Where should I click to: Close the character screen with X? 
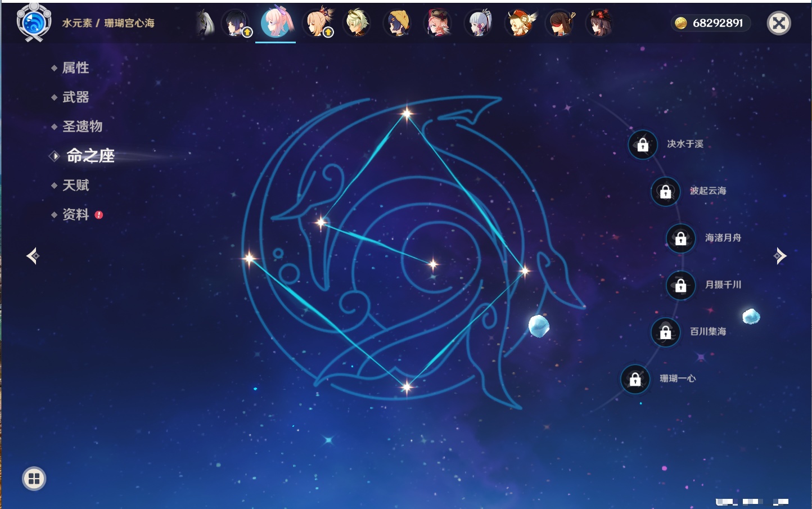779,23
